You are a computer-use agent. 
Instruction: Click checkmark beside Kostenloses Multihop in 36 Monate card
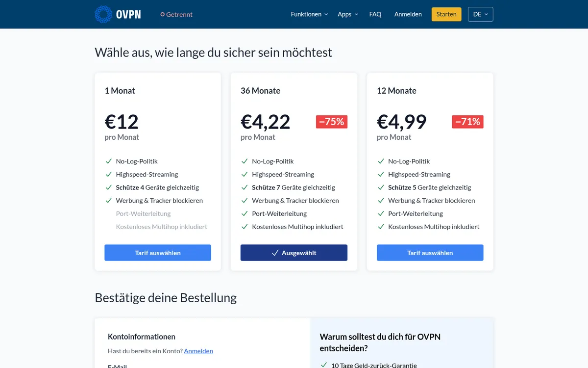(245, 227)
